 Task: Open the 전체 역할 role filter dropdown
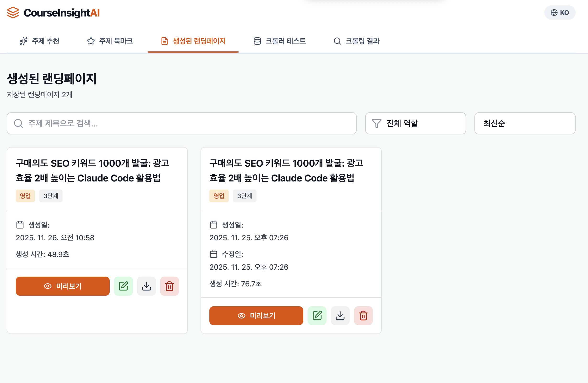tap(416, 123)
